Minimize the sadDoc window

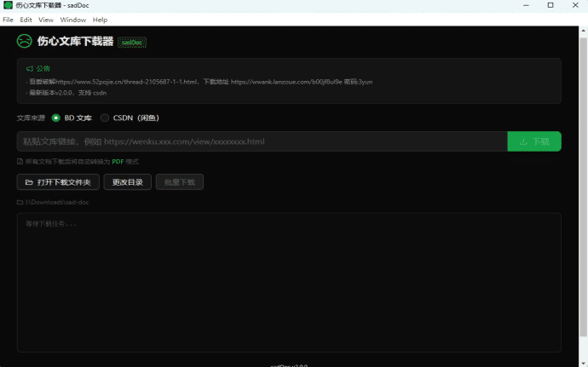(526, 5)
